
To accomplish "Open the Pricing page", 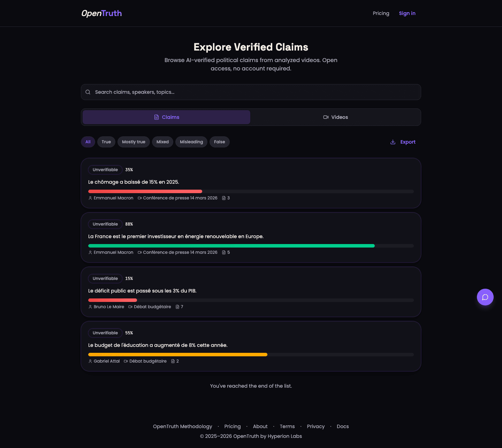I will tap(381, 13).
